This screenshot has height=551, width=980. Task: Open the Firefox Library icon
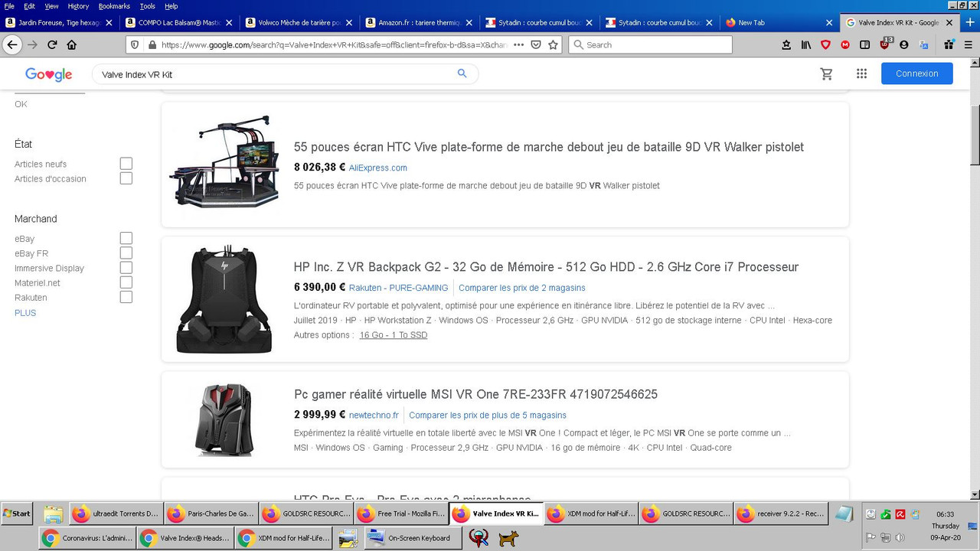806,45
